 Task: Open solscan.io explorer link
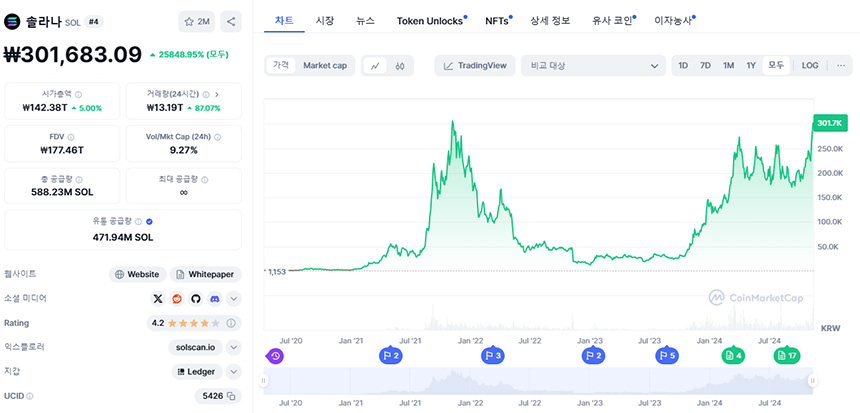click(196, 347)
